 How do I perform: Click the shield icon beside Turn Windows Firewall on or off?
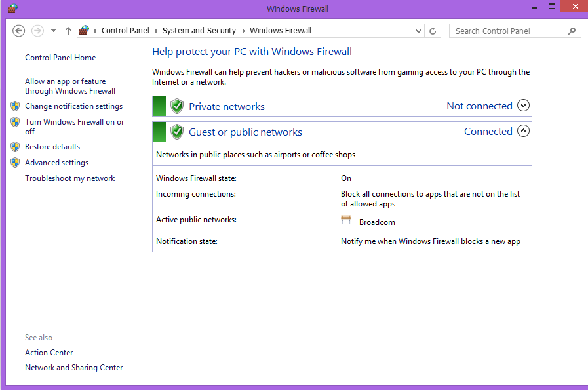click(15, 122)
